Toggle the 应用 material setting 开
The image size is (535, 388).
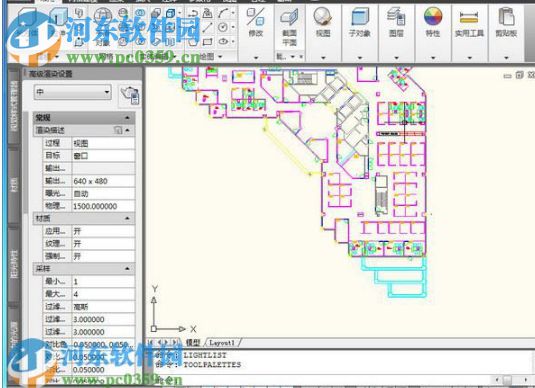pyautogui.click(x=103, y=231)
